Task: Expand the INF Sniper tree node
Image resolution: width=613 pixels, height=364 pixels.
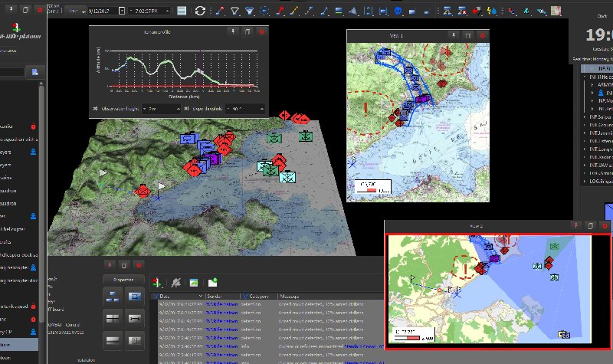Action: pos(585,117)
